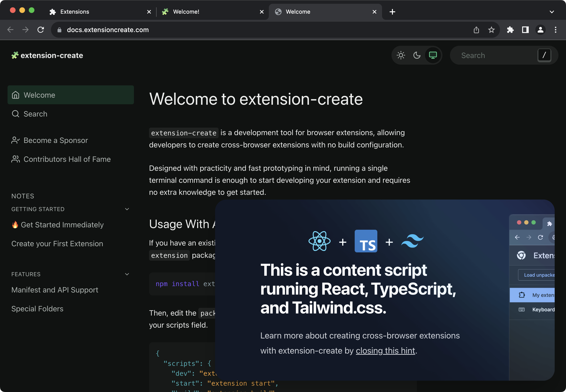Close the Welcome! tab
Screen dimensions: 566x392
tap(262, 12)
